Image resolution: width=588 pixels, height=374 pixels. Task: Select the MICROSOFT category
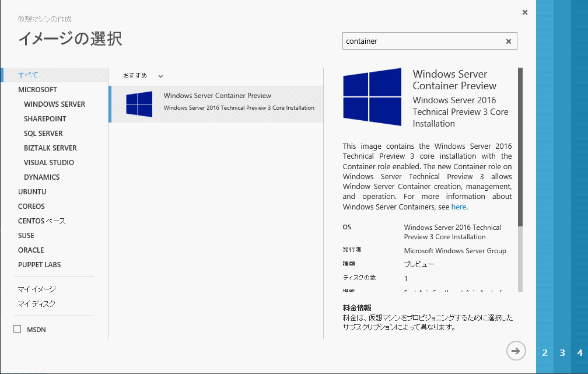[37, 90]
